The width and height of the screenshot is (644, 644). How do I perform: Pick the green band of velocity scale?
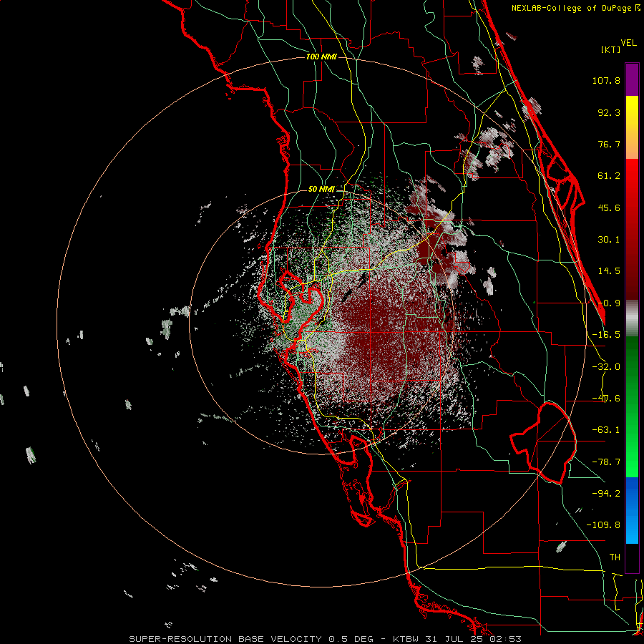click(x=632, y=406)
